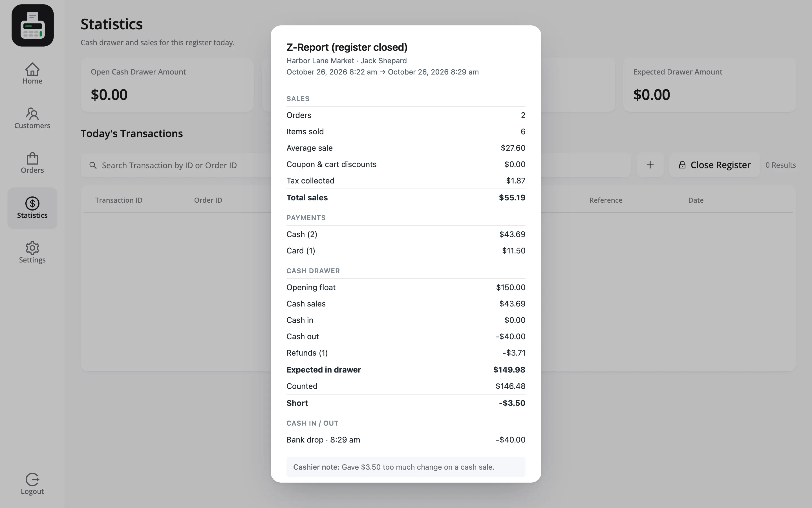The height and width of the screenshot is (508, 812).
Task: Click the Reference column header
Action: 606,200
